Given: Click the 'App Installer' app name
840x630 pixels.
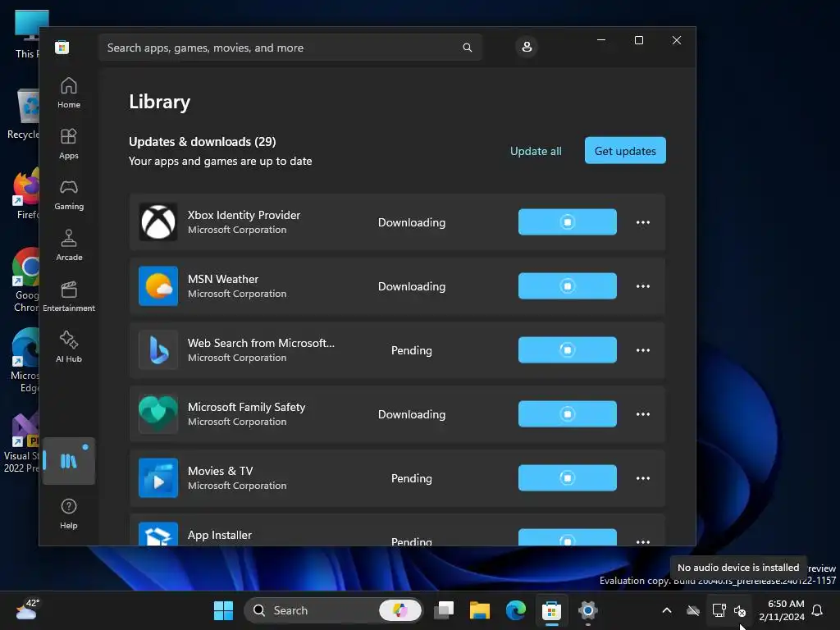Looking at the screenshot, I should [x=220, y=535].
